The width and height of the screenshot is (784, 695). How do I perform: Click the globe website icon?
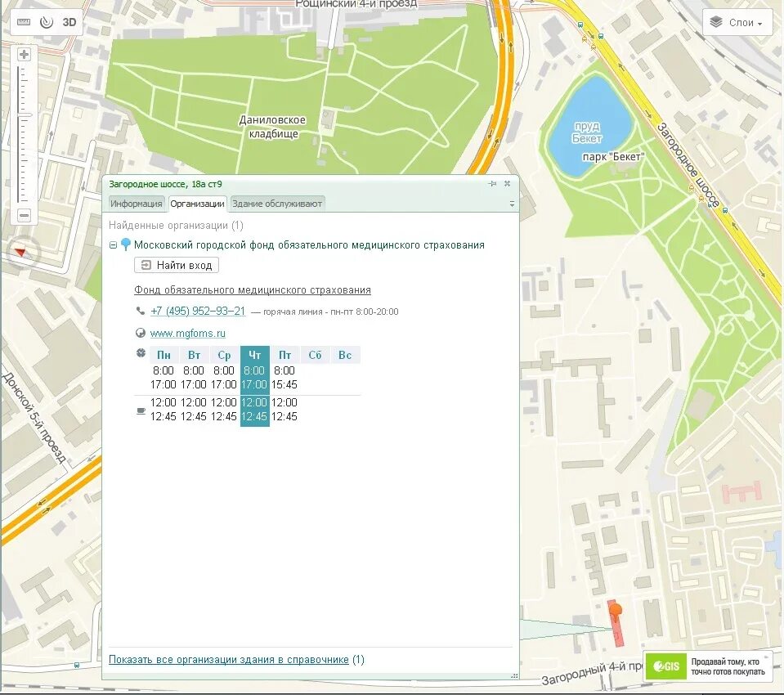(141, 333)
